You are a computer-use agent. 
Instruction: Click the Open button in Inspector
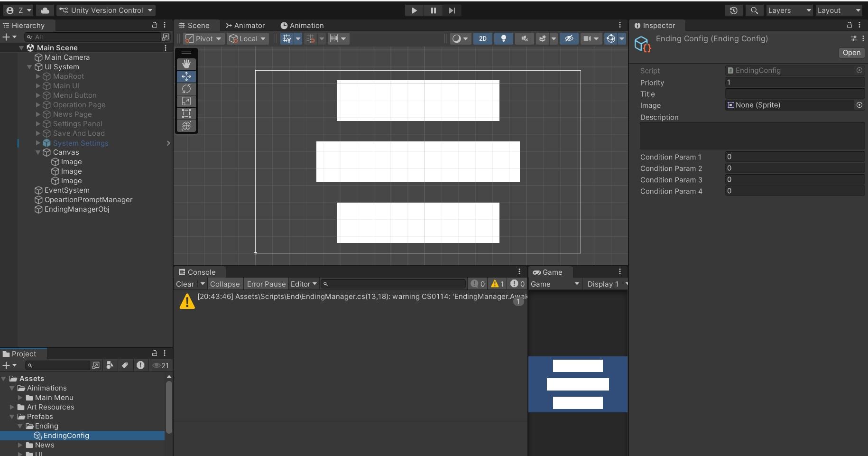tap(851, 53)
